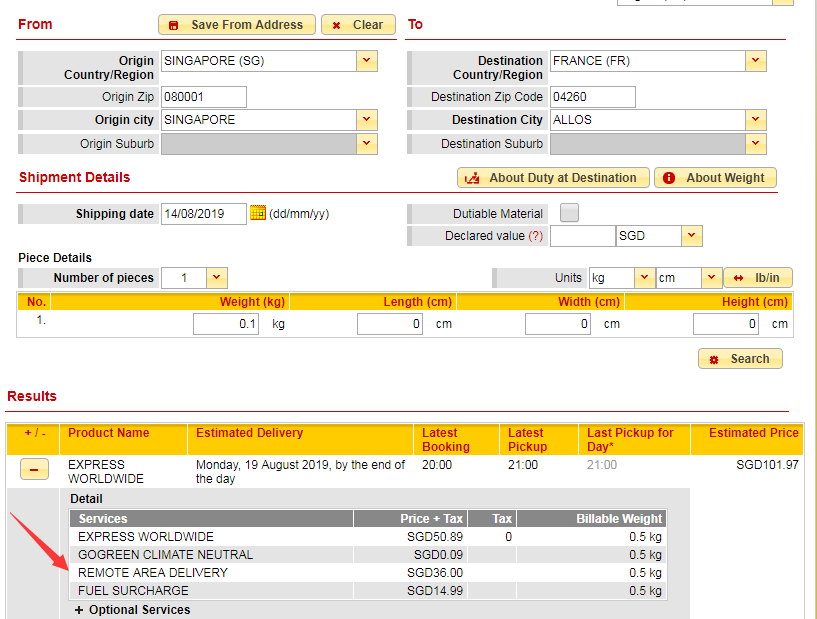Click the Save From Address button
Image resolution: width=817 pixels, height=619 pixels.
tap(237, 25)
